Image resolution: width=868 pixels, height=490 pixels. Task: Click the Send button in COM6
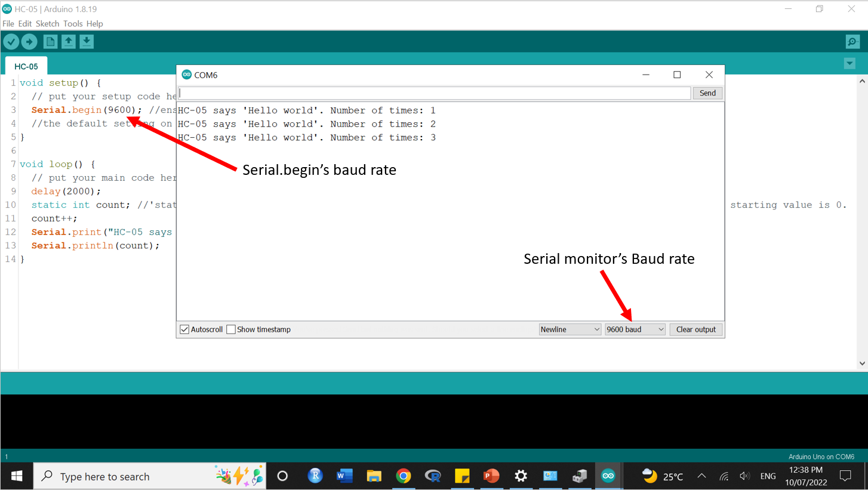(x=707, y=93)
